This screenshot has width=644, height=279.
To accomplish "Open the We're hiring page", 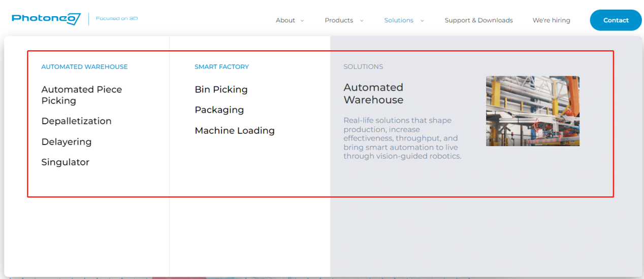I will pos(551,20).
